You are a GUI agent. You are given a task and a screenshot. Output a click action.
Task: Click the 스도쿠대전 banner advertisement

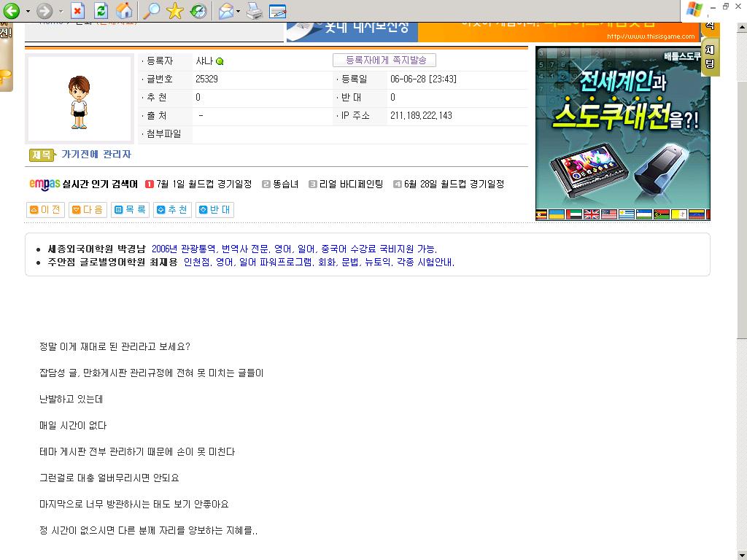pyautogui.click(x=623, y=133)
